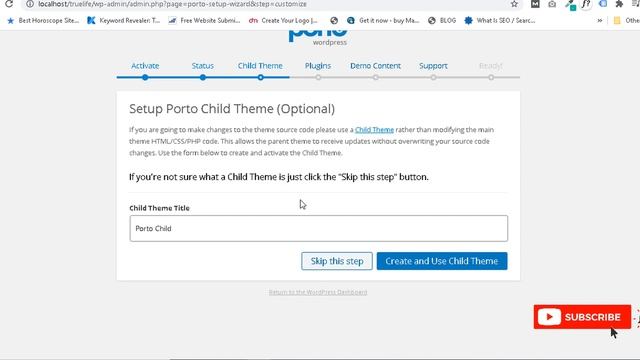Open the blue extension icon next to puzzle piece

(603, 4)
